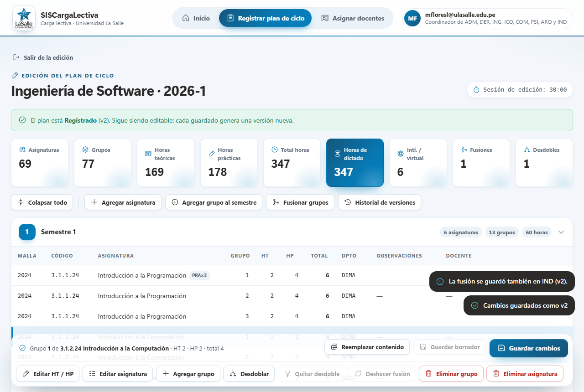Click the Horas prácticas card
The image size is (584, 392).
(x=229, y=163)
